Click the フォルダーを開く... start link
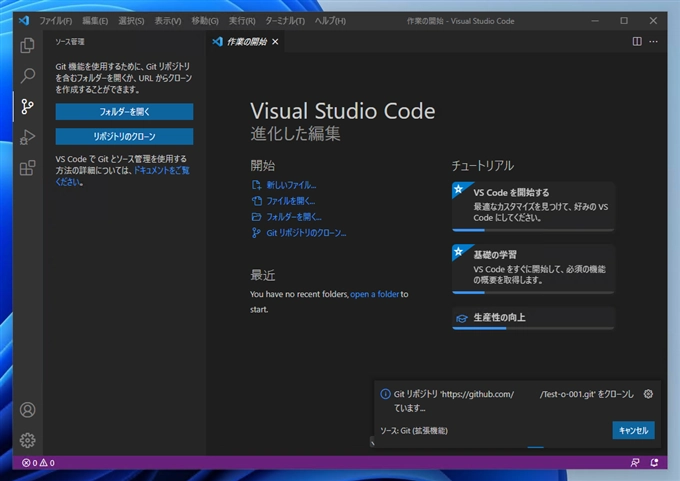 pos(294,217)
